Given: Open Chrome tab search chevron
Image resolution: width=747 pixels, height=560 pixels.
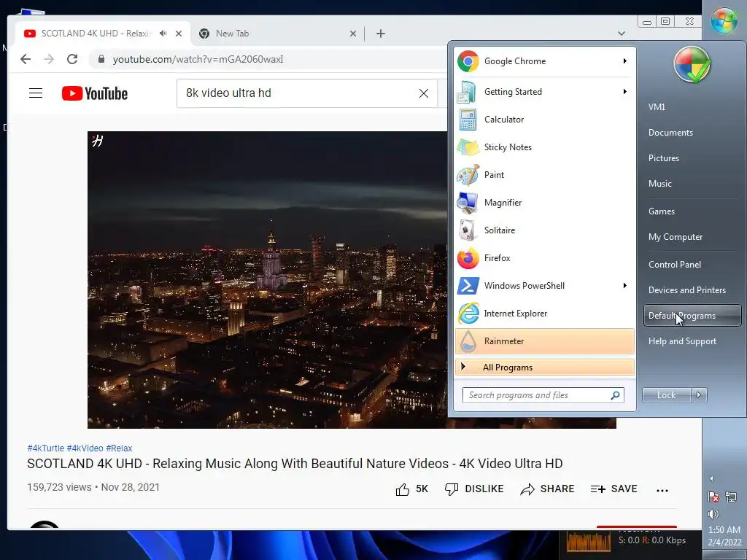Looking at the screenshot, I should [622, 34].
